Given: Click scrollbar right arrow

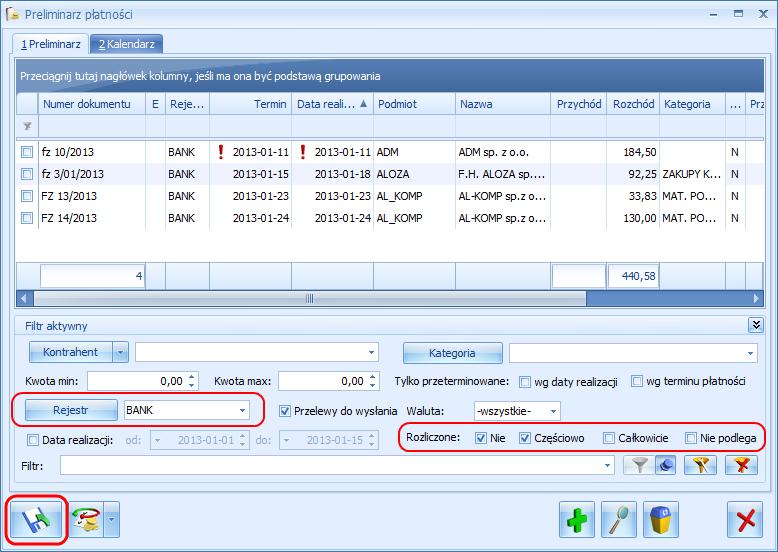Looking at the screenshot, I should (x=756, y=299).
